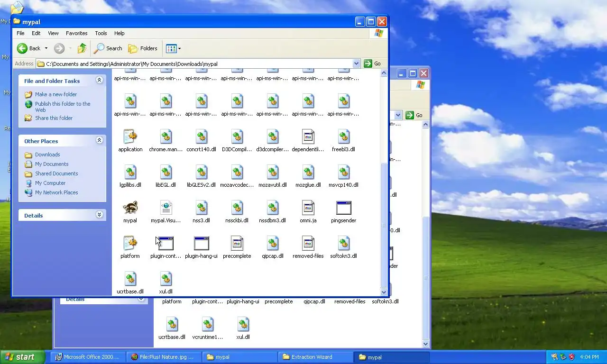Open the Tools menu
The image size is (607, 364).
point(101,33)
